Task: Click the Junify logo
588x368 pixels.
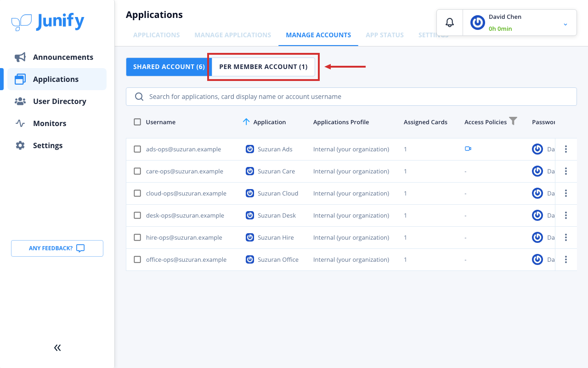Action: pyautogui.click(x=48, y=22)
